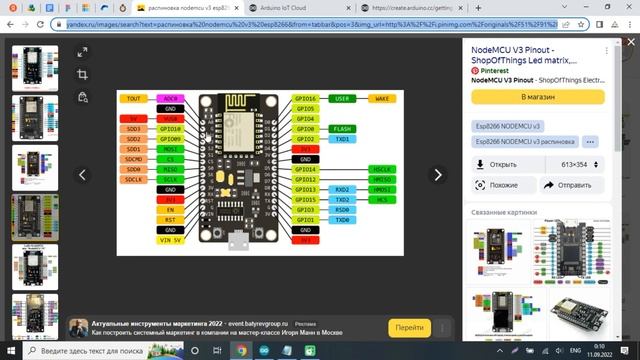Open the Chrome three-dot menu

630,24
